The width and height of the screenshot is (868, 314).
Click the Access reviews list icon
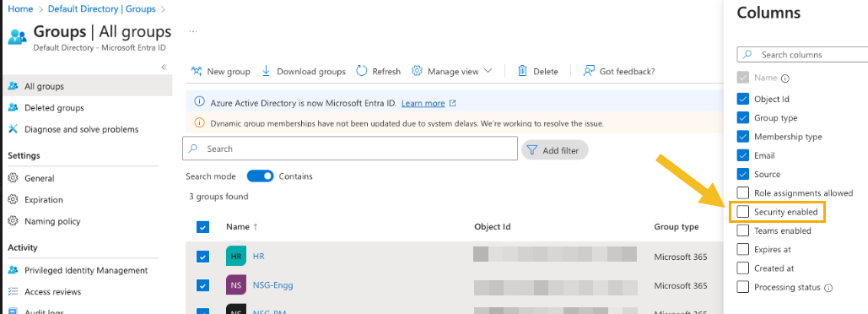coord(13,291)
